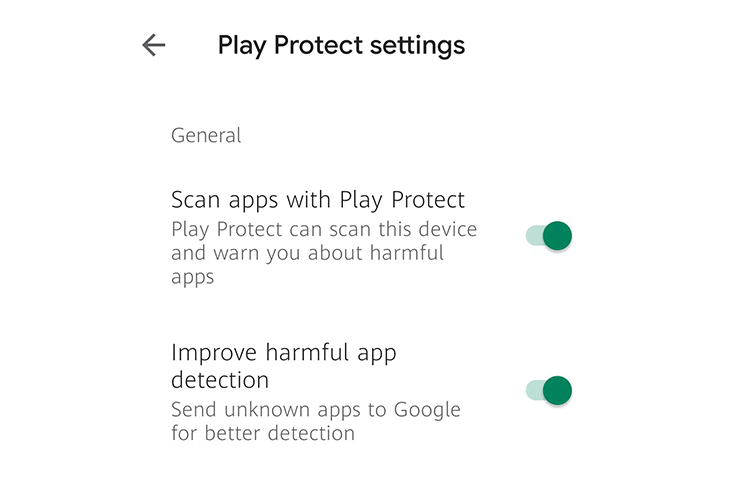Tap the Play Protect settings title
The height and width of the screenshot is (500, 750).
pos(341,46)
